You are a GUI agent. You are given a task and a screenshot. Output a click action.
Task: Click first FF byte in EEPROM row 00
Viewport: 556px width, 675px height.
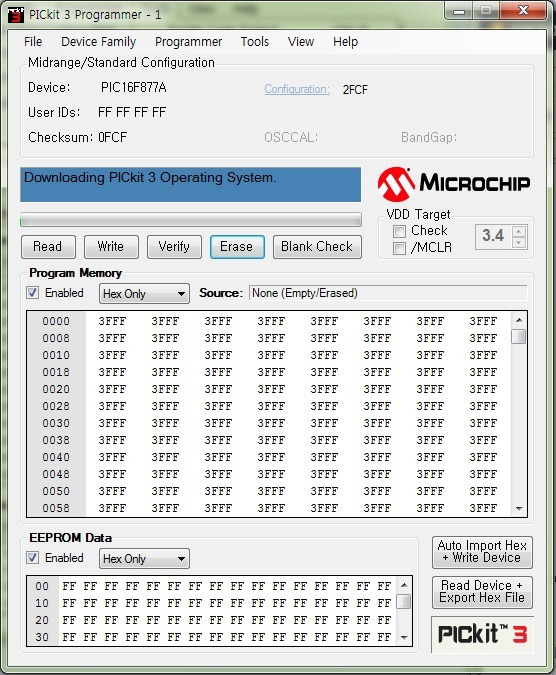[69, 586]
